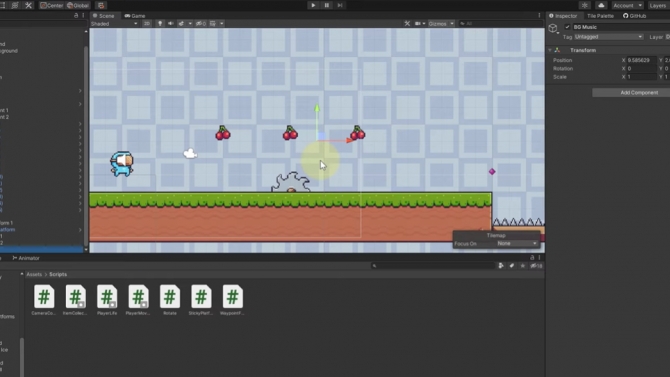Click Scripts in the breadcrumb path
The width and height of the screenshot is (670, 377).
(58, 274)
